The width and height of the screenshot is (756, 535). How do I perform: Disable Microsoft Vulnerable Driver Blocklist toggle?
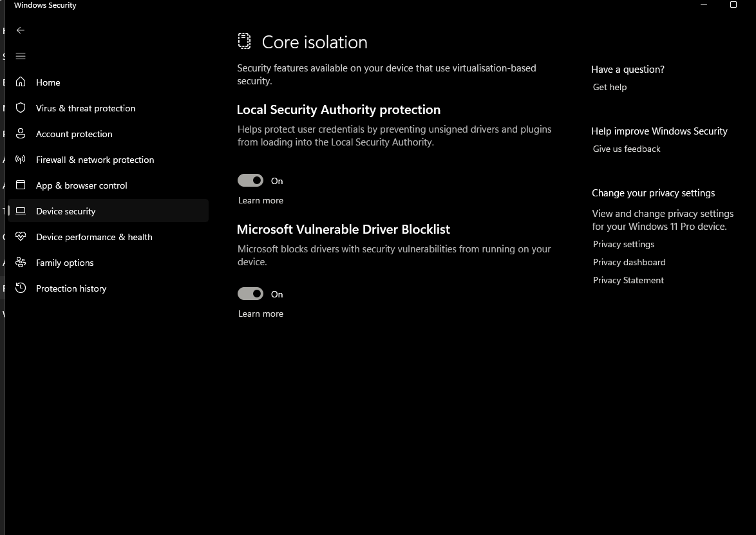[250, 294]
